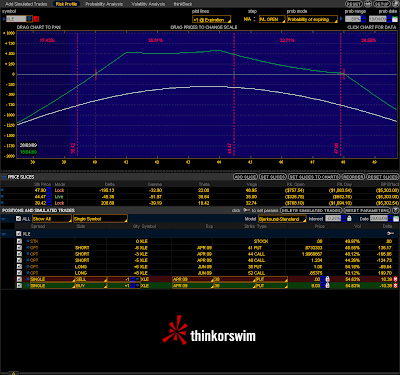The width and height of the screenshot is (400, 375).
Task: Open the Date calendar icon in positions bar
Action: (396, 219)
